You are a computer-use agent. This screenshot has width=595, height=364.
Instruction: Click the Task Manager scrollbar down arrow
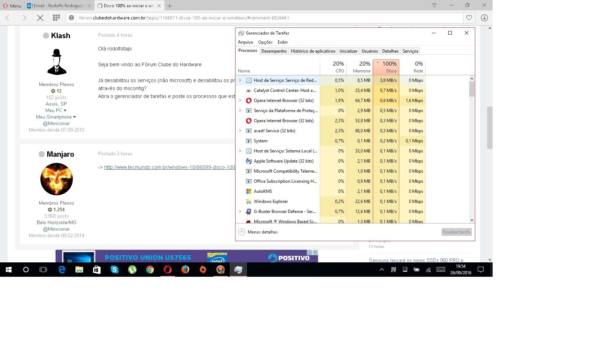tap(472, 220)
